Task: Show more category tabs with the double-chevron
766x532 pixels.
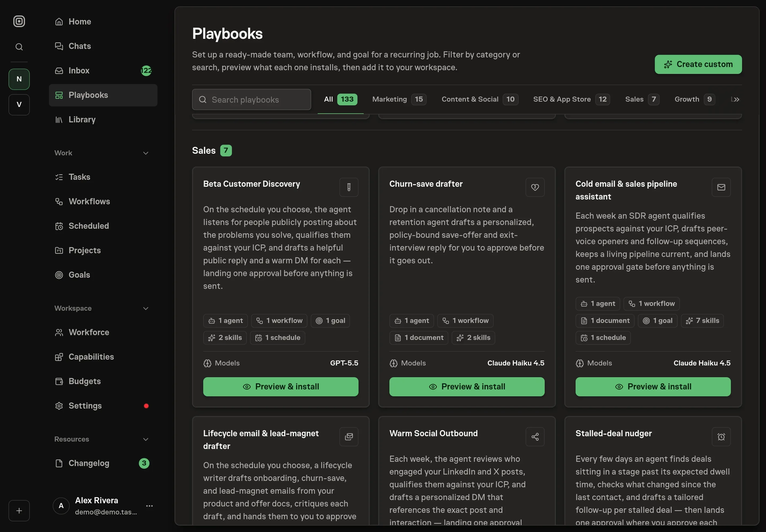Action: click(x=736, y=99)
